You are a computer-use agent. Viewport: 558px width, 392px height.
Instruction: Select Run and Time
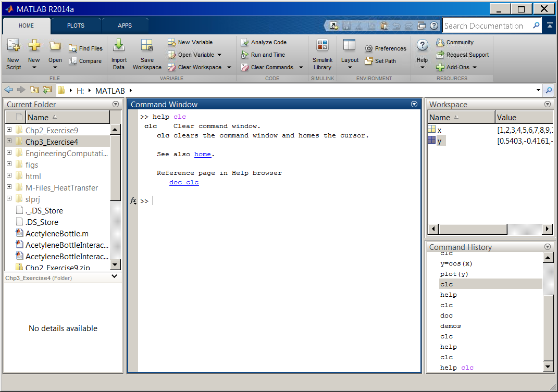[263, 55]
